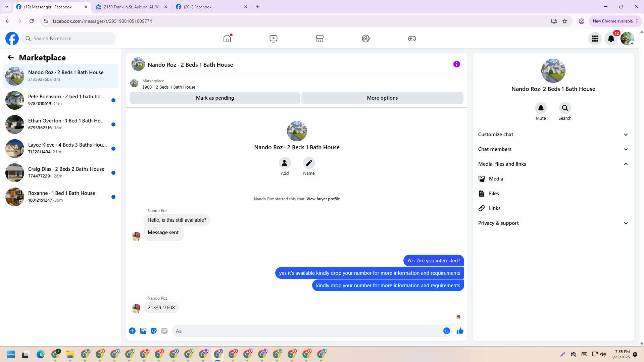The image size is (644, 362).
Task: Select the Nando Roz conversation in list
Action: pyautogui.click(x=60, y=76)
